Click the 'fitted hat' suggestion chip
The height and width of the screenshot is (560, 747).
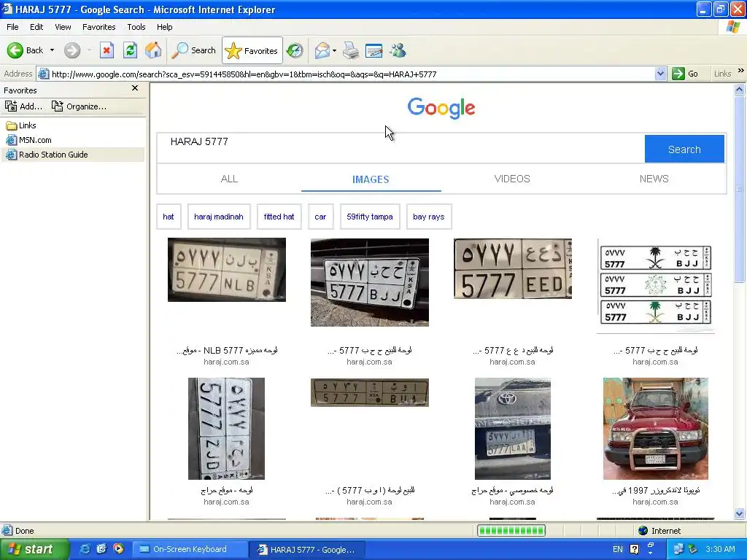click(279, 217)
